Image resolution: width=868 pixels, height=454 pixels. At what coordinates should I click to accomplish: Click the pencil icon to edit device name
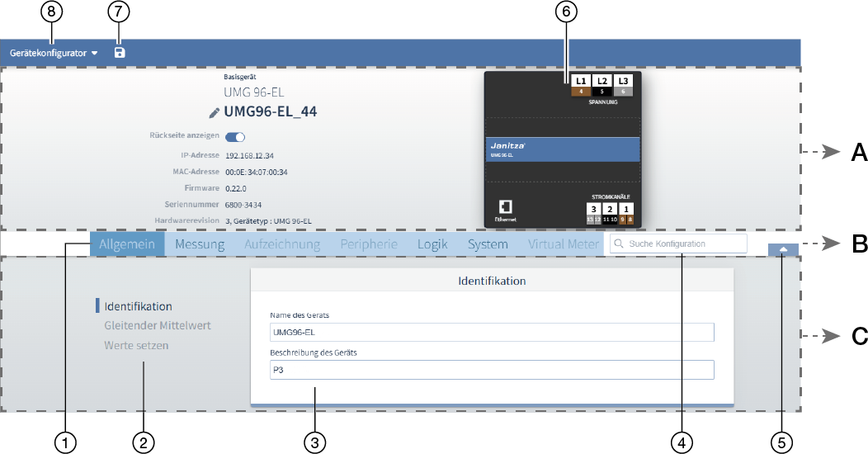tap(215, 112)
